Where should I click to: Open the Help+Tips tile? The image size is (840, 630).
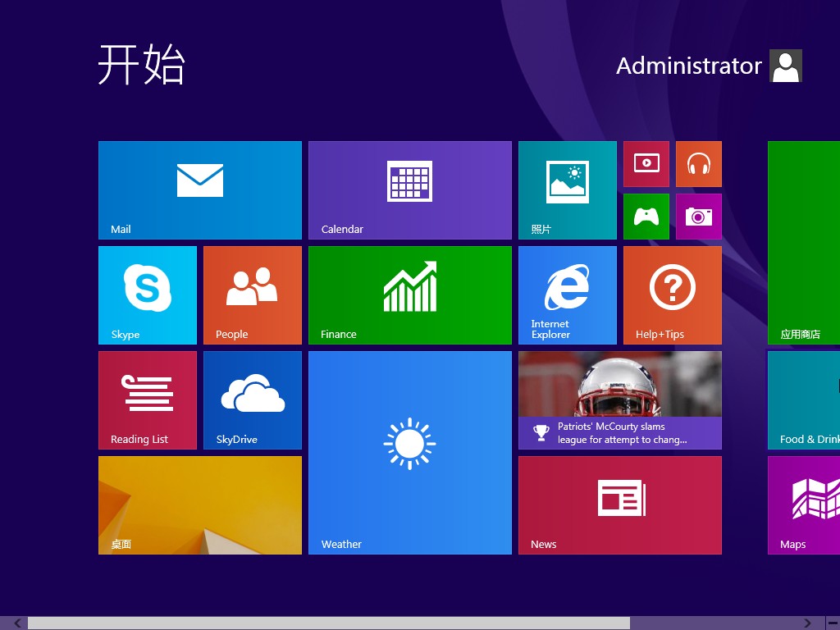(x=672, y=294)
